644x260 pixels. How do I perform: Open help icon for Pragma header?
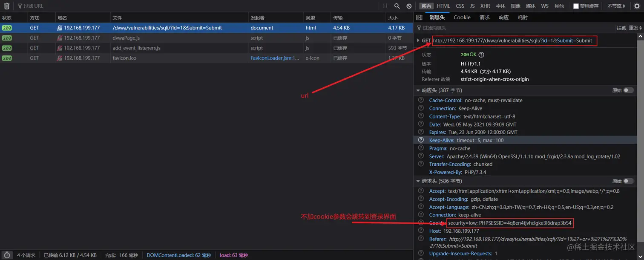(x=421, y=148)
